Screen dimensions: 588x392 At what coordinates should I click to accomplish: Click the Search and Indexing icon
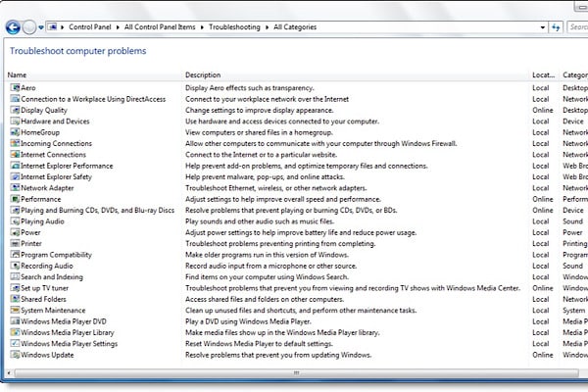click(x=15, y=276)
